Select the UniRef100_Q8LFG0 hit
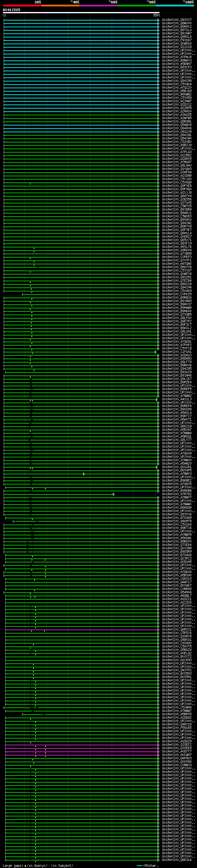 [176, 318]
